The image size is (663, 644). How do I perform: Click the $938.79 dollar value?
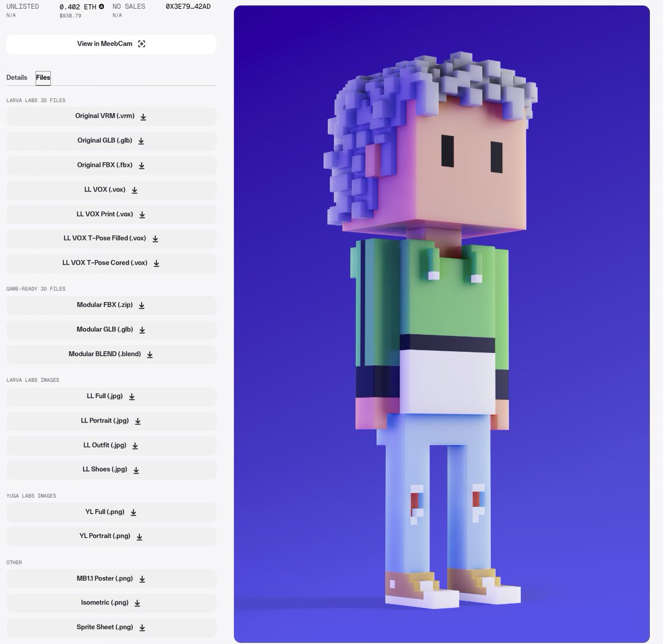pos(70,16)
